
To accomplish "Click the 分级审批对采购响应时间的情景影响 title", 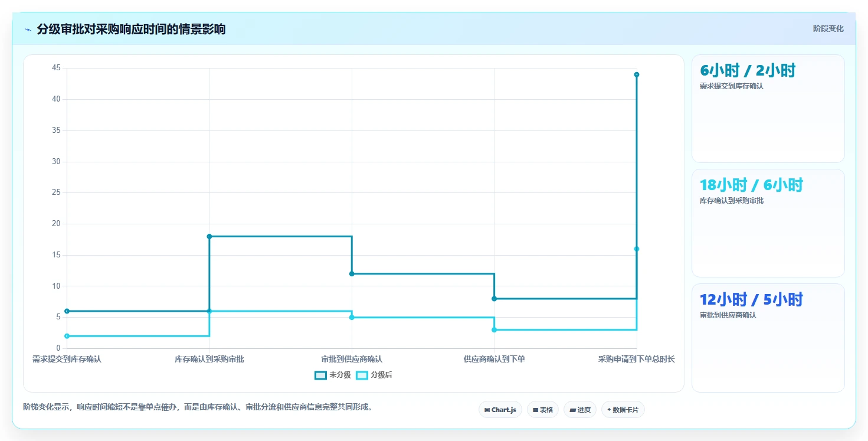I will (131, 30).
